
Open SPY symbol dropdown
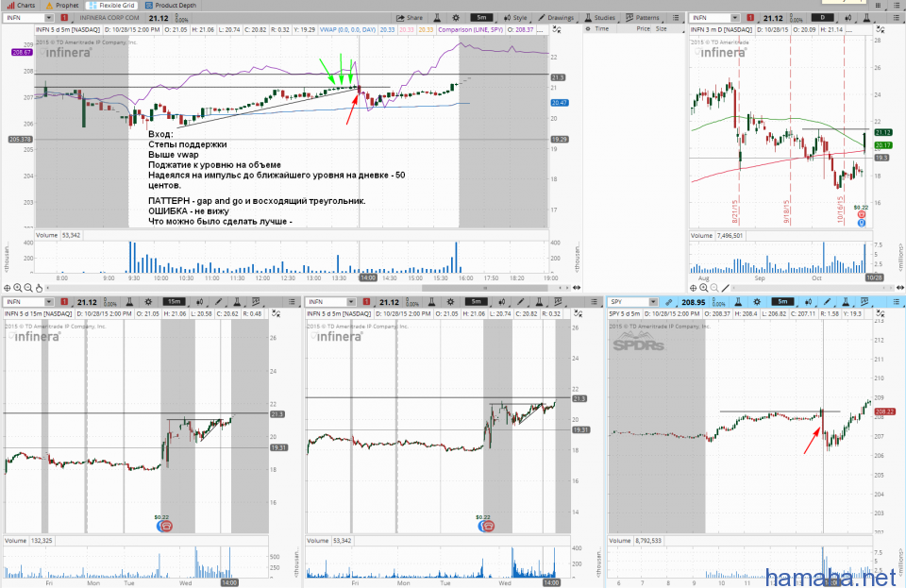pyautogui.click(x=653, y=302)
